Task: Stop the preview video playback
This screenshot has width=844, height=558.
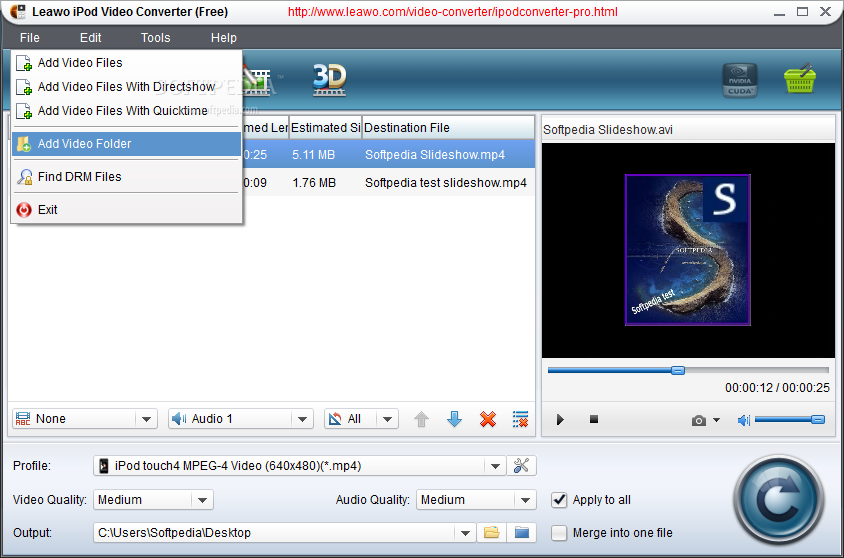Action: (x=594, y=419)
